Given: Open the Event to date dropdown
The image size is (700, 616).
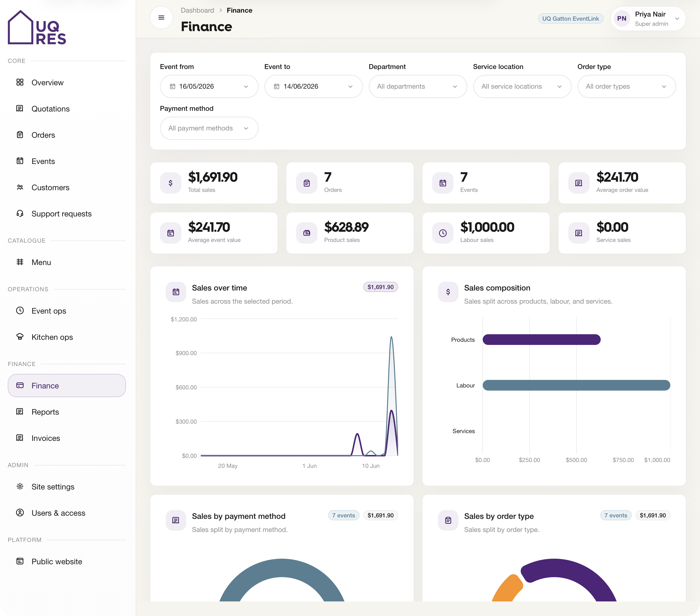Looking at the screenshot, I should point(313,86).
